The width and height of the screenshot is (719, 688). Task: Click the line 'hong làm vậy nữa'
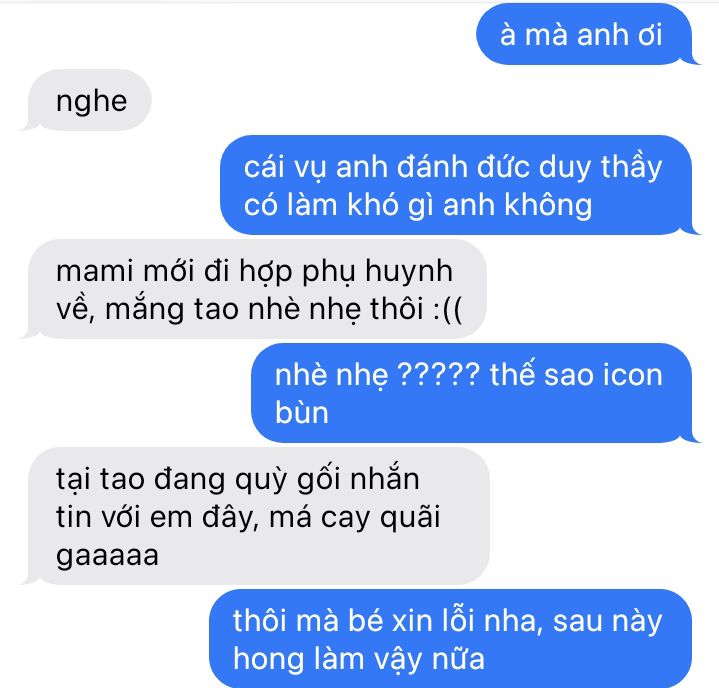click(359, 659)
